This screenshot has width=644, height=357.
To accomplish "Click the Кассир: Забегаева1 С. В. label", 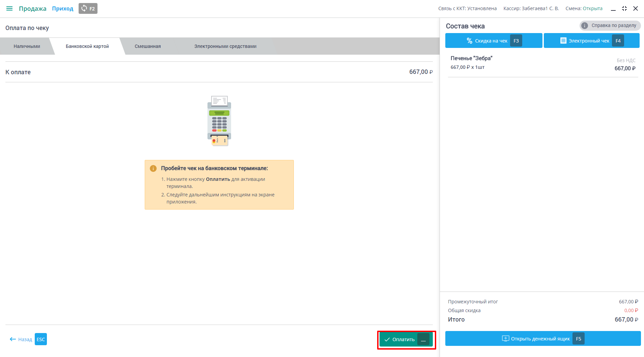I will 531,8.
